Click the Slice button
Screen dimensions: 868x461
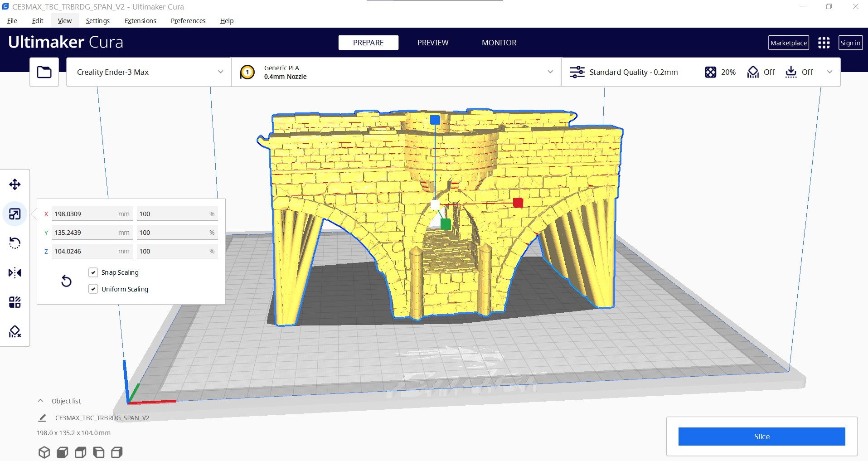click(x=761, y=437)
